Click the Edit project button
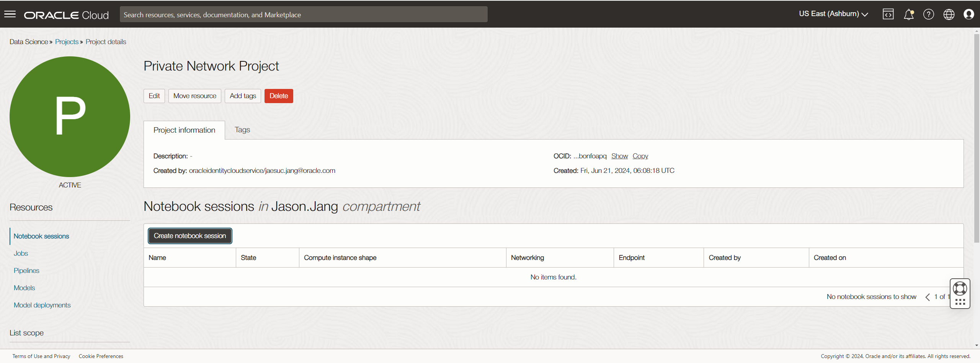Viewport: 980px width, 363px height. pyautogui.click(x=154, y=96)
